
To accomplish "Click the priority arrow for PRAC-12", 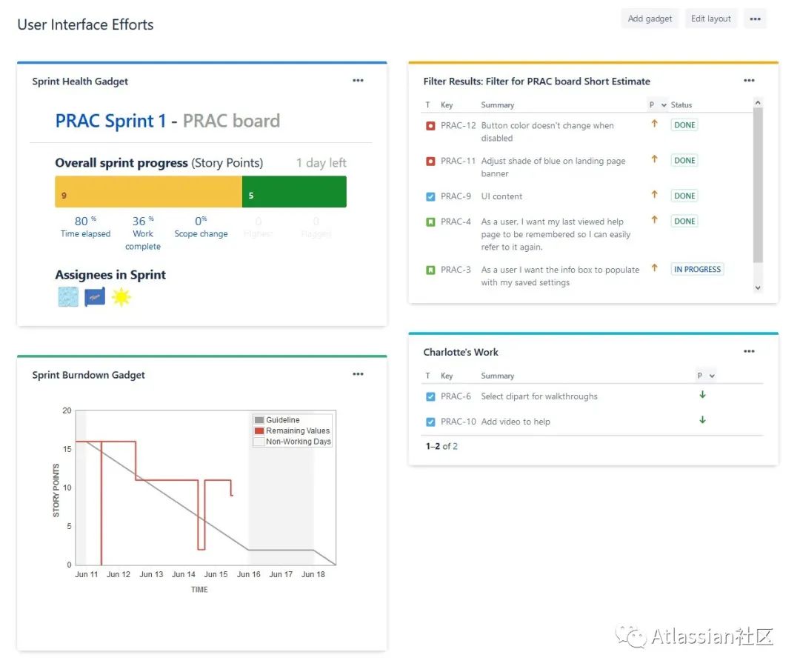I will click(654, 124).
